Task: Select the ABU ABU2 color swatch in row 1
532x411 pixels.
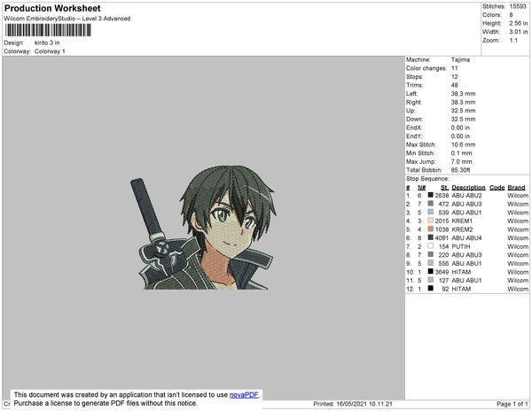Action: pyautogui.click(x=431, y=195)
